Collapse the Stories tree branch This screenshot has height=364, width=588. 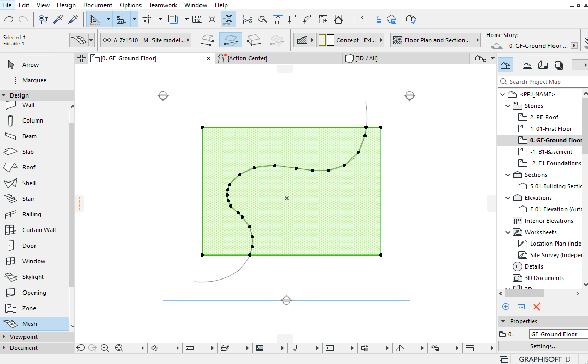pyautogui.click(x=508, y=105)
